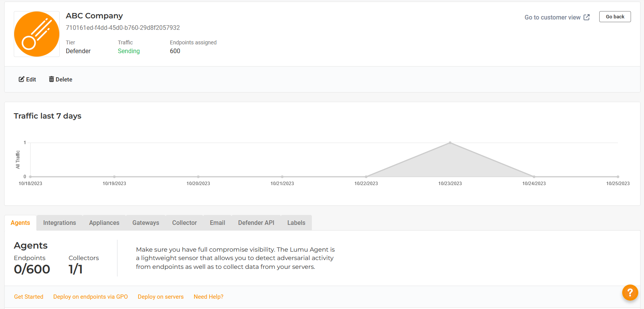Select the Agents tab
The width and height of the screenshot is (644, 309).
(x=20, y=223)
